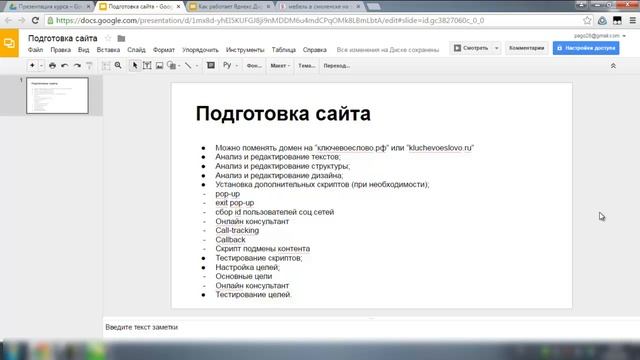
Task: Click the Тема... theme button
Action: (x=307, y=66)
